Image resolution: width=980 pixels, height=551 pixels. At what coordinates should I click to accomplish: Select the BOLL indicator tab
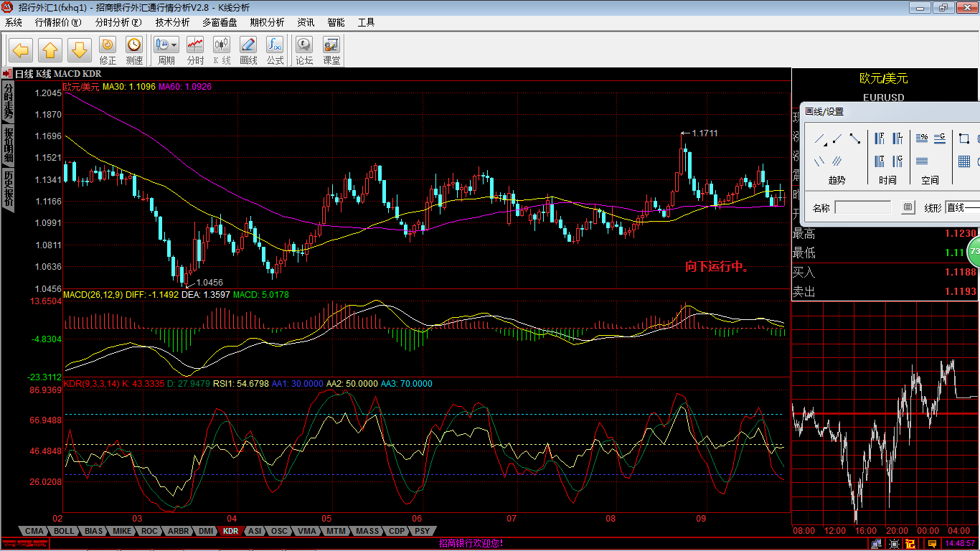point(64,531)
